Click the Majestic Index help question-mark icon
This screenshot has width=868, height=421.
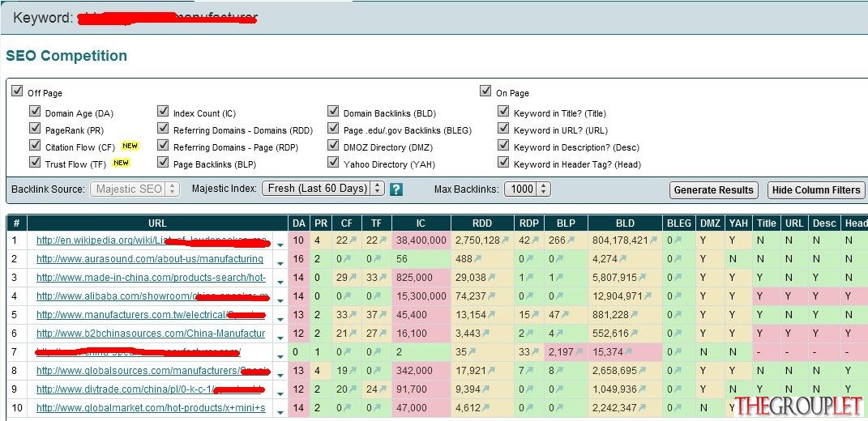tap(396, 189)
